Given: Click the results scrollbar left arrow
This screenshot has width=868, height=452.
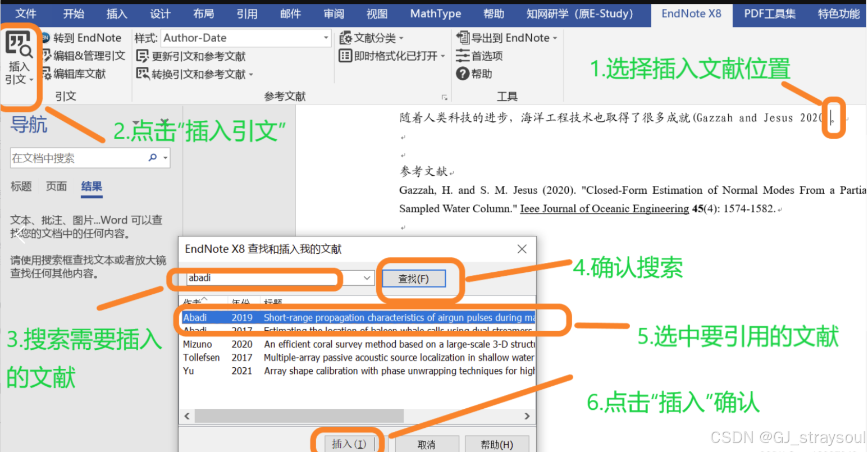Looking at the screenshot, I should tap(187, 416).
